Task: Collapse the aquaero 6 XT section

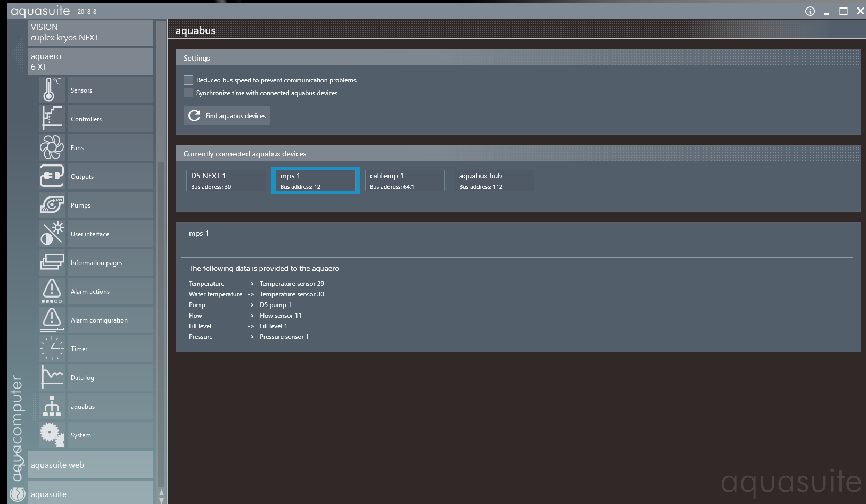Action: [90, 62]
